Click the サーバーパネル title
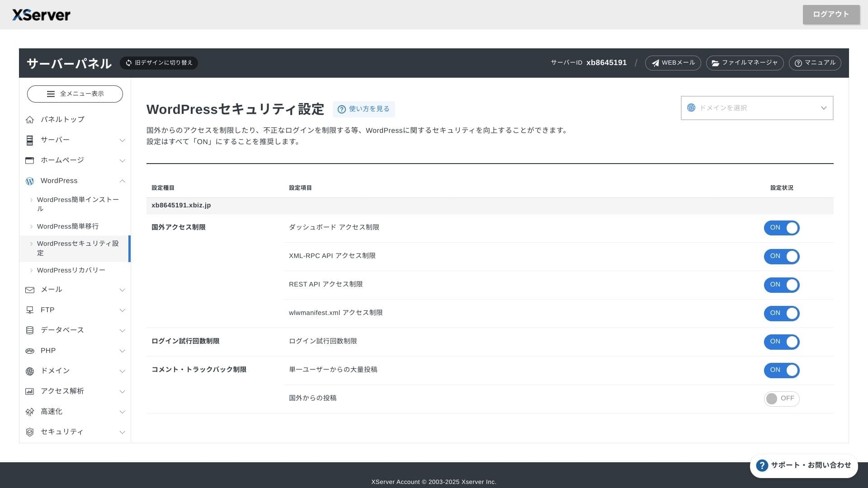This screenshot has height=488, width=868. [69, 63]
